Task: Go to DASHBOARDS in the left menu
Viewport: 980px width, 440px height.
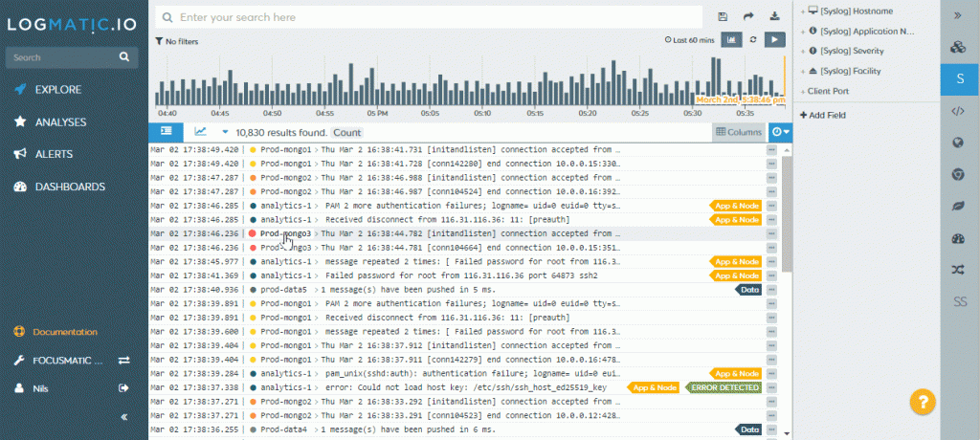Action: [x=69, y=187]
